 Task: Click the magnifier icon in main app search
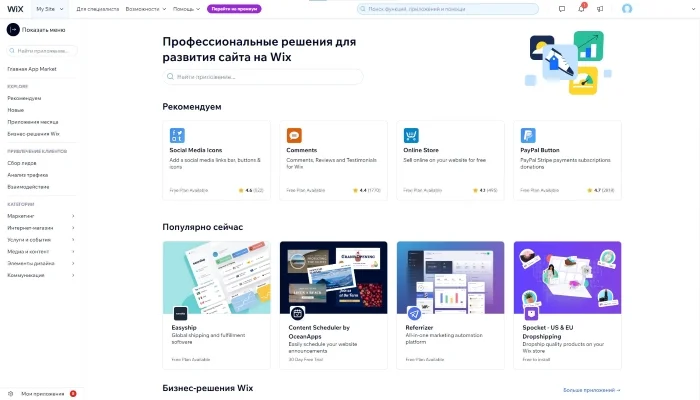click(x=170, y=77)
